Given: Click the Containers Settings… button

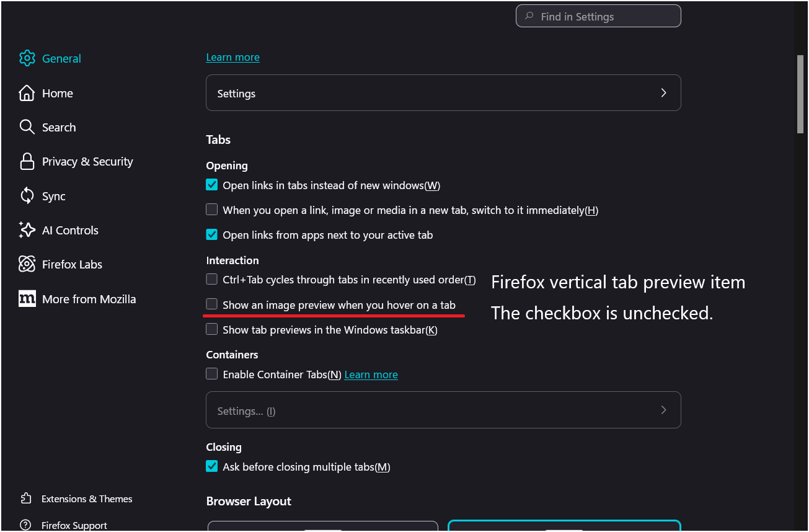Looking at the screenshot, I should (443, 410).
